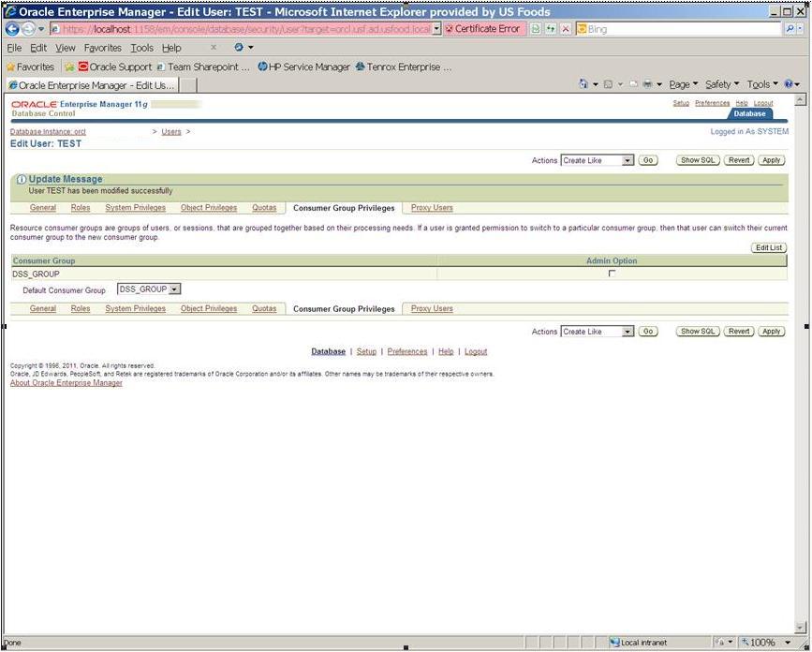This screenshot has width=812, height=652.
Task: Open the HP Service Manager bookmark
Action: tap(304, 67)
